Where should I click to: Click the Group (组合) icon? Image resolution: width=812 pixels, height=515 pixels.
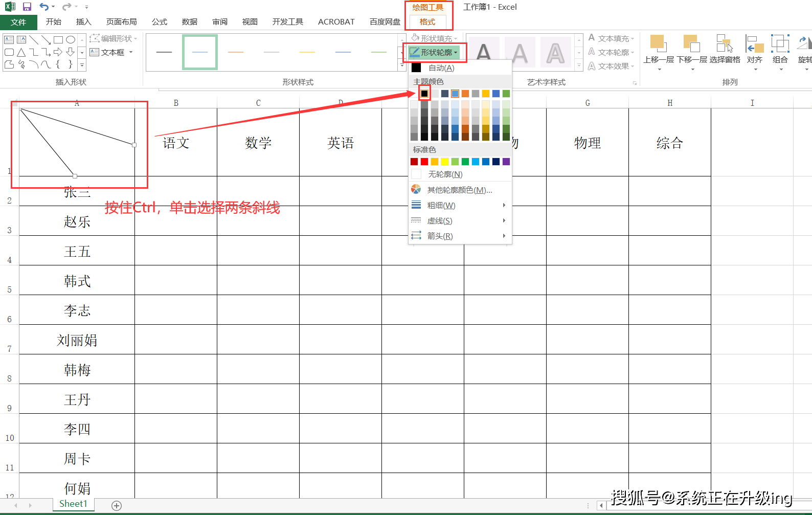(x=780, y=44)
